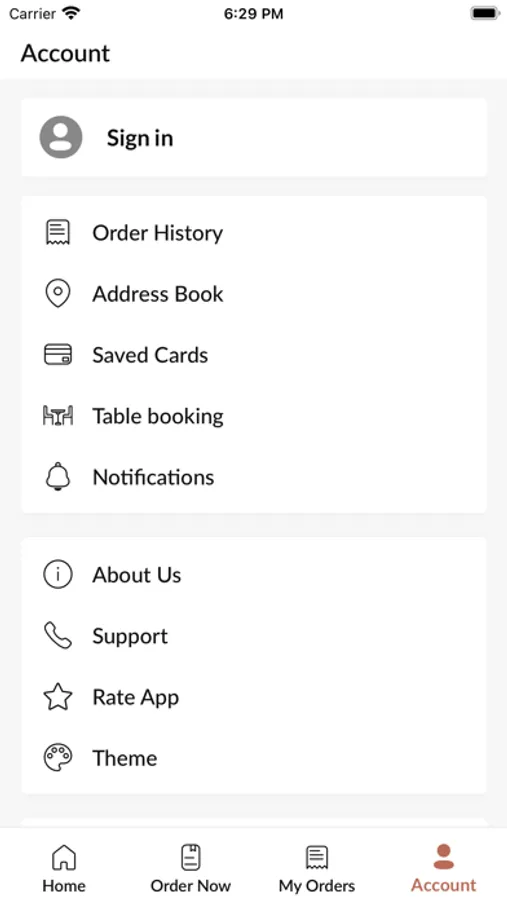Click the About Us info icon
The image size is (507, 900).
[58, 575]
